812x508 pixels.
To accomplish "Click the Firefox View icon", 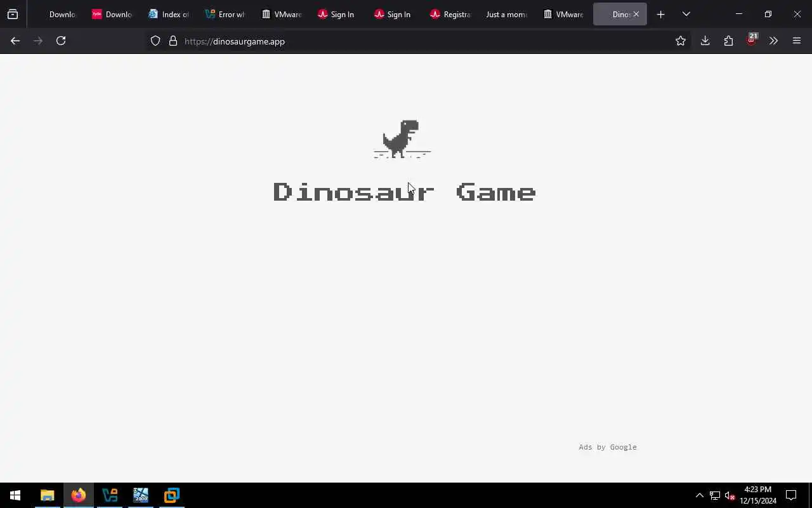I will 13,14.
